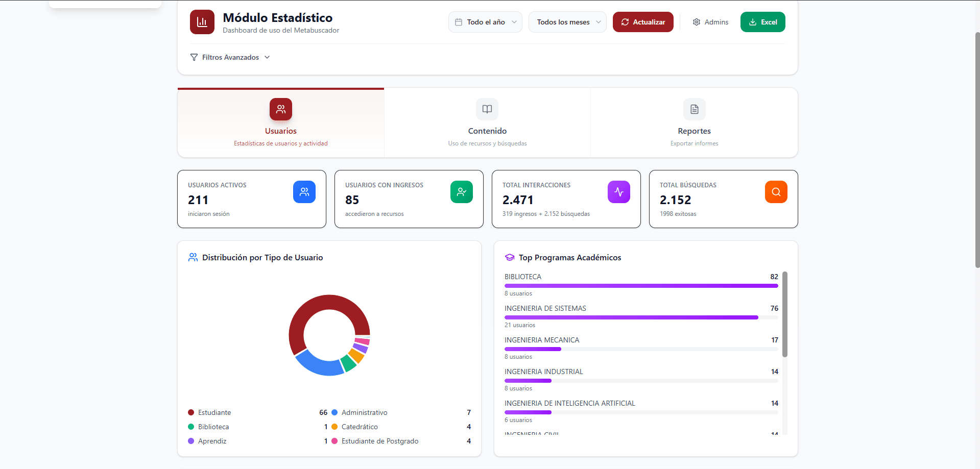Open the Todo el año dropdown

point(485,22)
